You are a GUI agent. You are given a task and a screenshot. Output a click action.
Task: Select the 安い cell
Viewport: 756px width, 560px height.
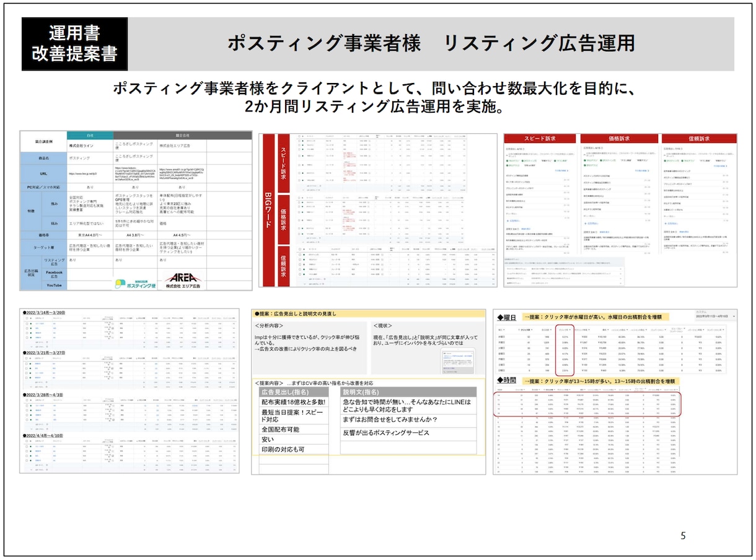click(x=294, y=439)
